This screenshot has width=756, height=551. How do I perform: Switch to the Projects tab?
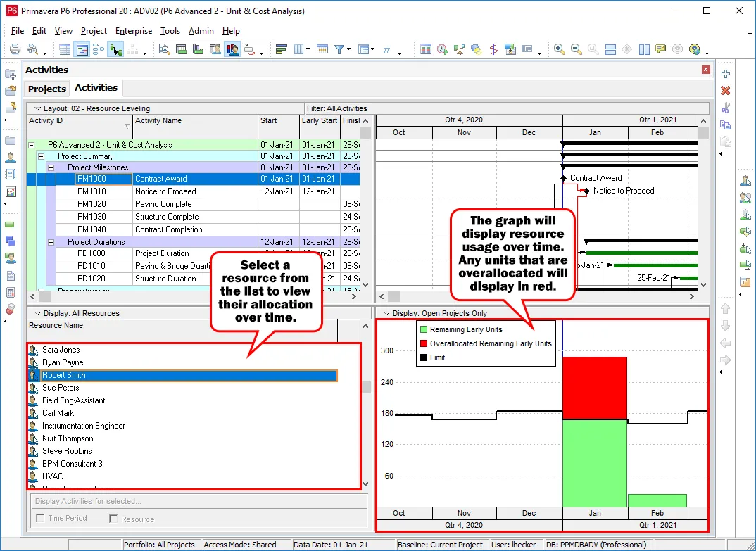click(47, 89)
